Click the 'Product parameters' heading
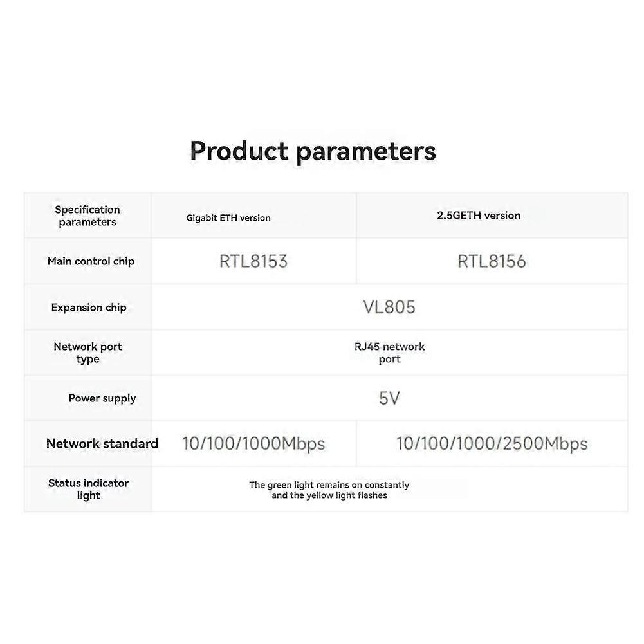The image size is (644, 644). click(x=313, y=151)
